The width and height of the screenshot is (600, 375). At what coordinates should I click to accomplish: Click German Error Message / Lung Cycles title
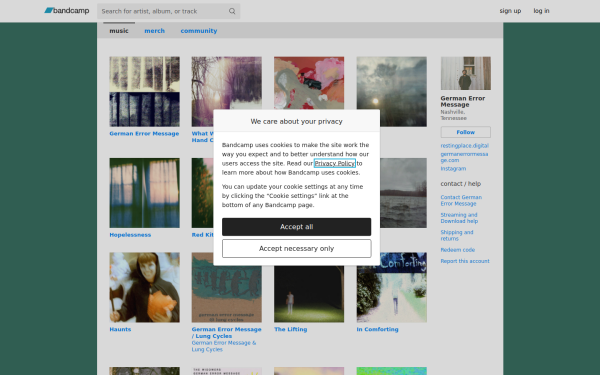click(x=227, y=333)
